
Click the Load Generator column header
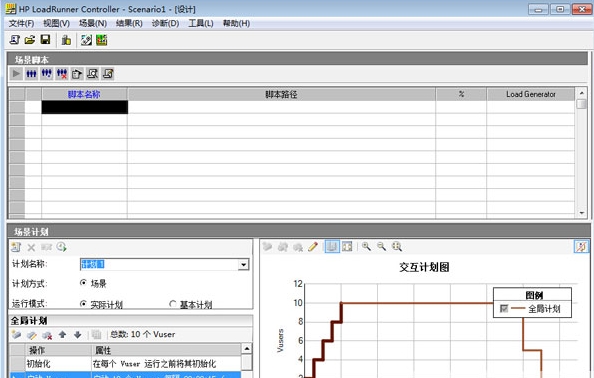pyautogui.click(x=531, y=94)
